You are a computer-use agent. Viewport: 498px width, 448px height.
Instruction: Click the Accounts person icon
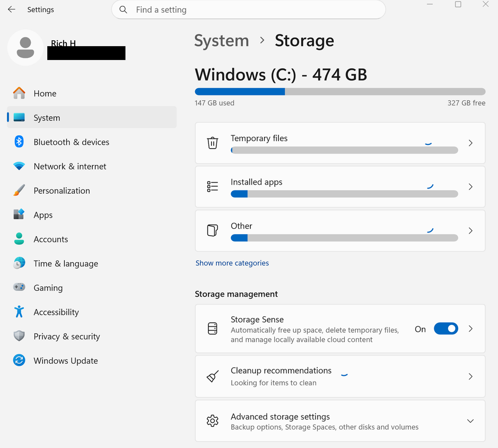click(x=19, y=239)
